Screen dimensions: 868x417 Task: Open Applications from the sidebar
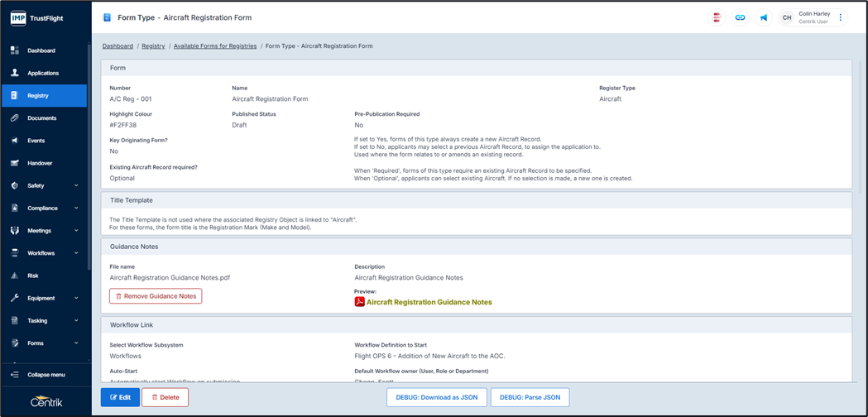(x=43, y=73)
